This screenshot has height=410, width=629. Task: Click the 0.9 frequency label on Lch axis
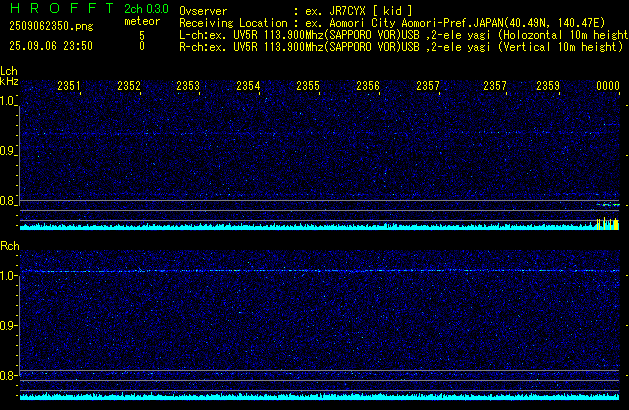[x=7, y=151]
